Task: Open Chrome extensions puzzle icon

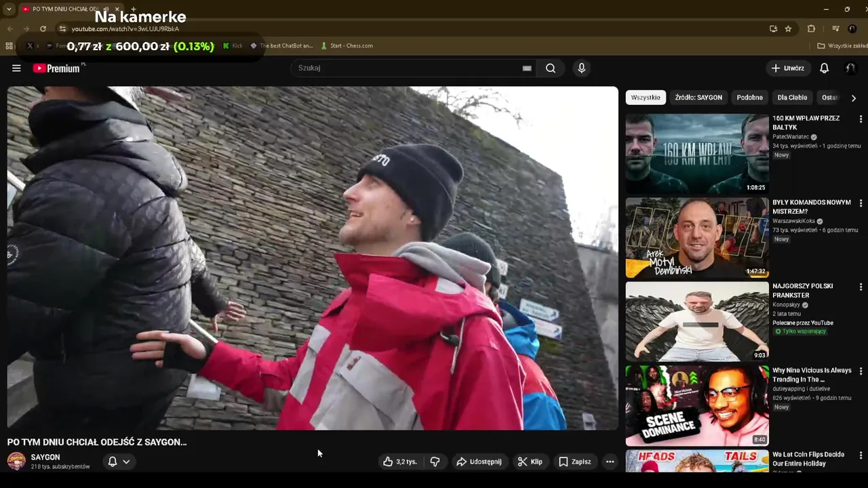Action: 811,28
